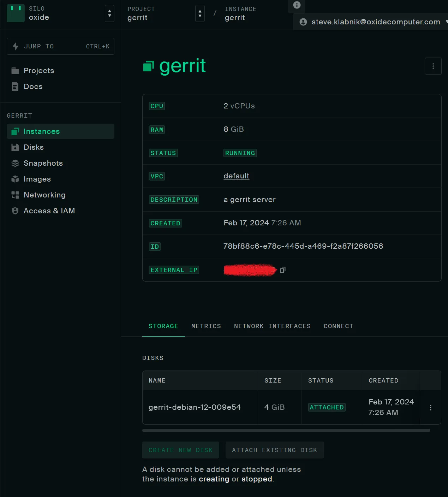Click the Create New Disk button
Image resolution: width=448 pixels, height=497 pixels.
tap(181, 450)
